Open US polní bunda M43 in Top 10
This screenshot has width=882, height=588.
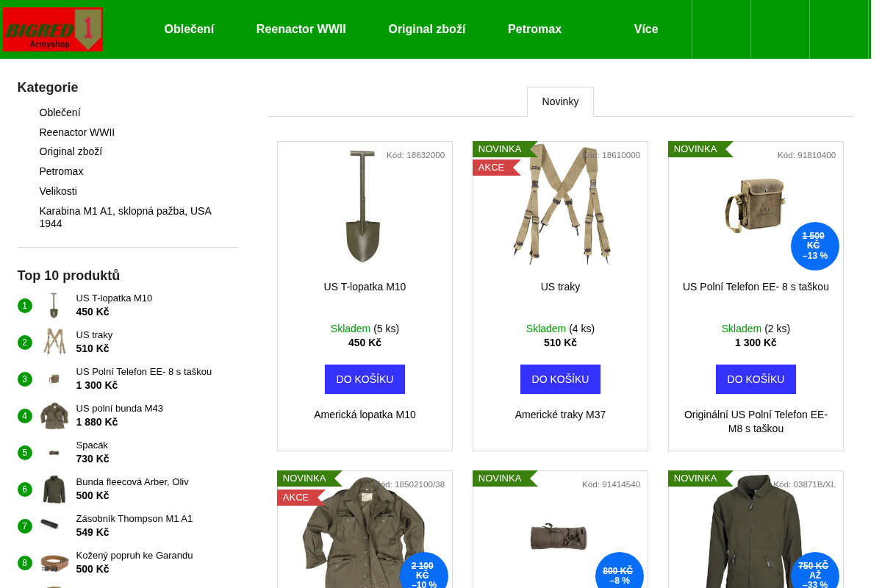[120, 409]
